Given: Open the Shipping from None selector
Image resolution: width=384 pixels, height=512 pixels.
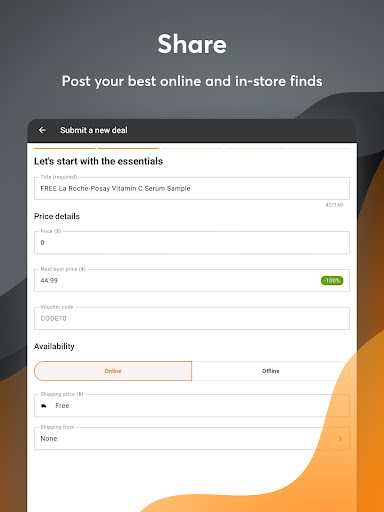Looking at the screenshot, I should (192, 438).
